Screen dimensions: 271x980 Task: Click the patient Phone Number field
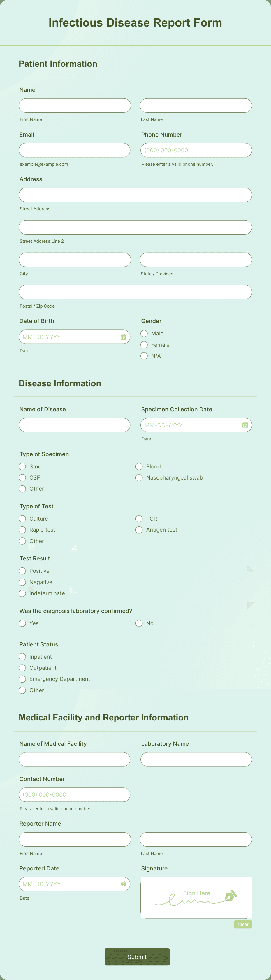196,150
